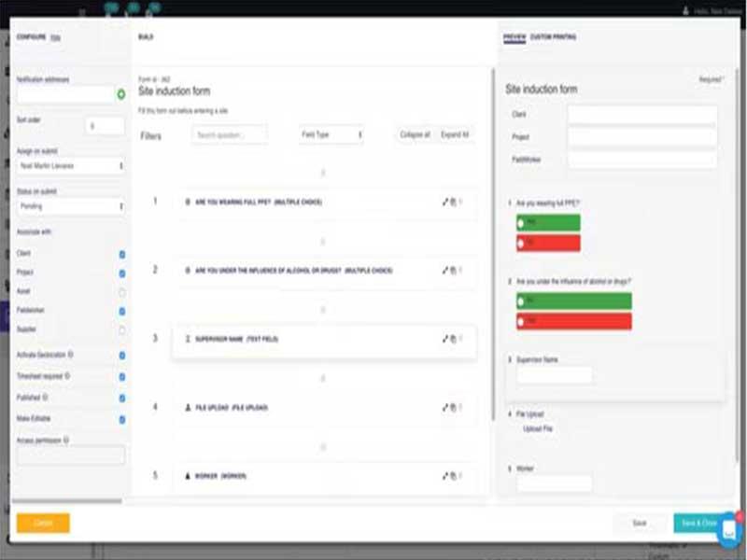Add notification address with green plus icon
This screenshot has height=560, width=747.
121,94
